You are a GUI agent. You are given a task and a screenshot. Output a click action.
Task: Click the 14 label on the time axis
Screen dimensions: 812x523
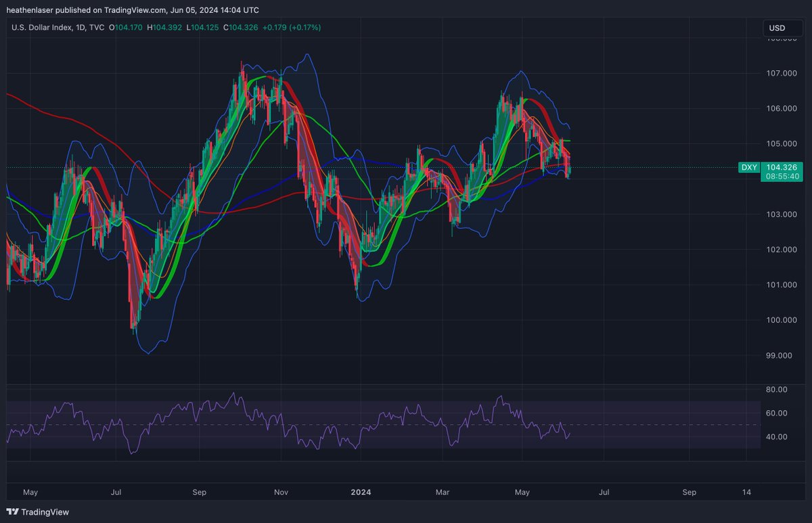point(746,492)
